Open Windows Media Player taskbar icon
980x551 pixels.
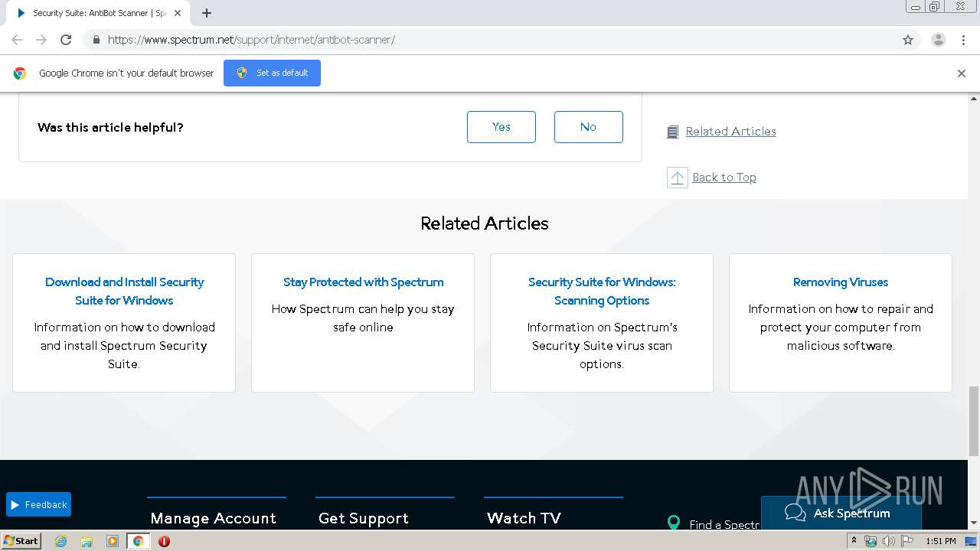pyautogui.click(x=112, y=541)
